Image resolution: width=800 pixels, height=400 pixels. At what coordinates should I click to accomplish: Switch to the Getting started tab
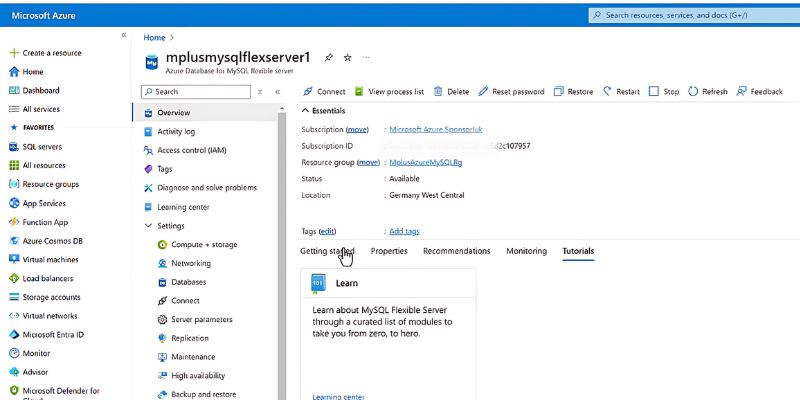pyautogui.click(x=327, y=251)
